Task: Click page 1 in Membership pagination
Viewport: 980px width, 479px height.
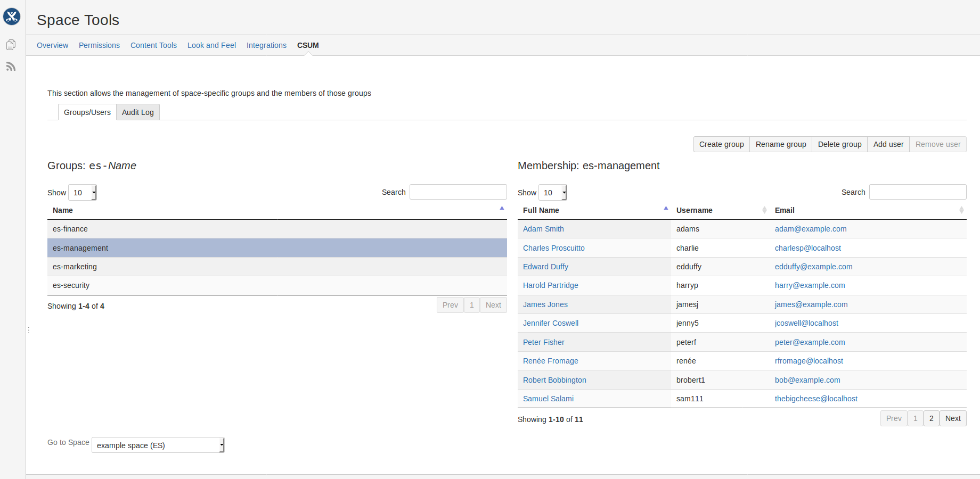Action: click(915, 418)
